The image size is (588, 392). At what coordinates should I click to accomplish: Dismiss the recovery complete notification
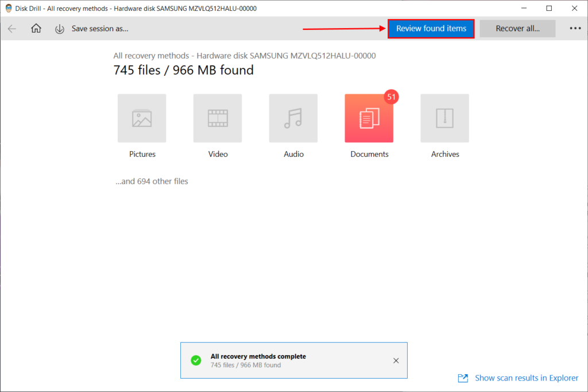[x=396, y=360]
